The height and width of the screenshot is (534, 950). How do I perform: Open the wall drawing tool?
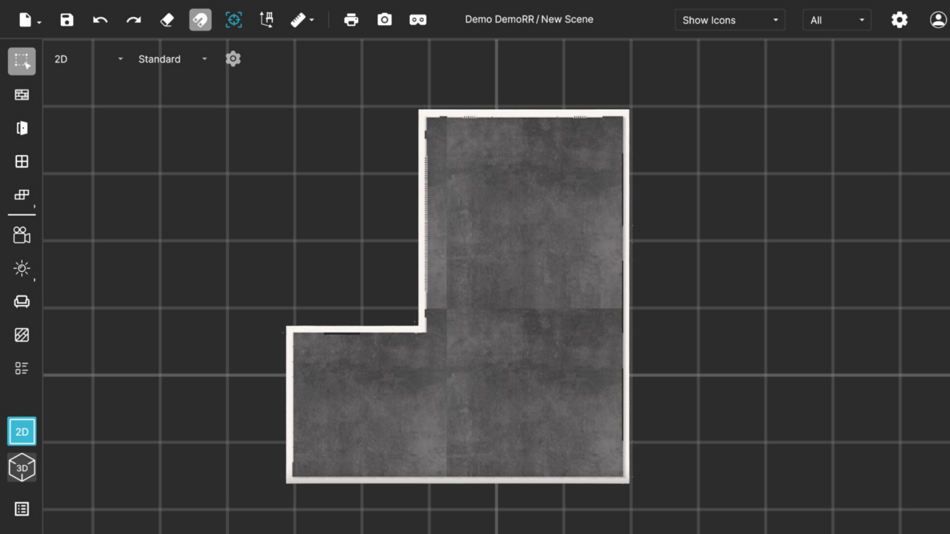point(22,95)
